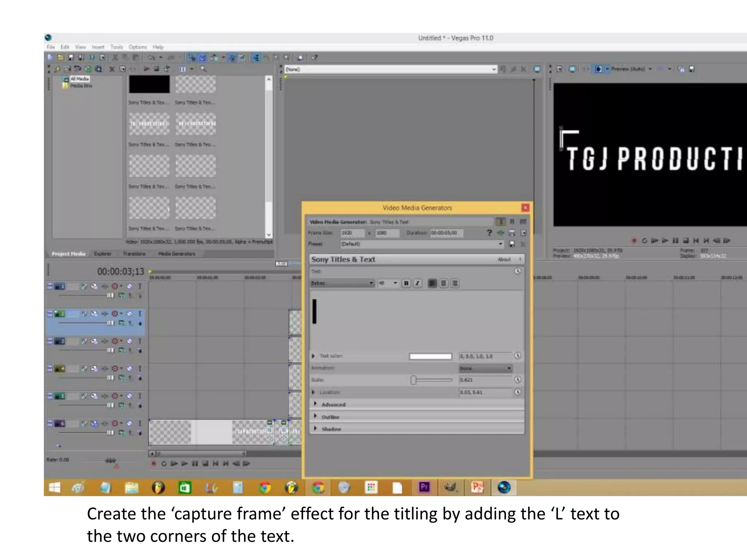Click About in Sony Titles & Text header
The width and height of the screenshot is (747, 560).
504,259
